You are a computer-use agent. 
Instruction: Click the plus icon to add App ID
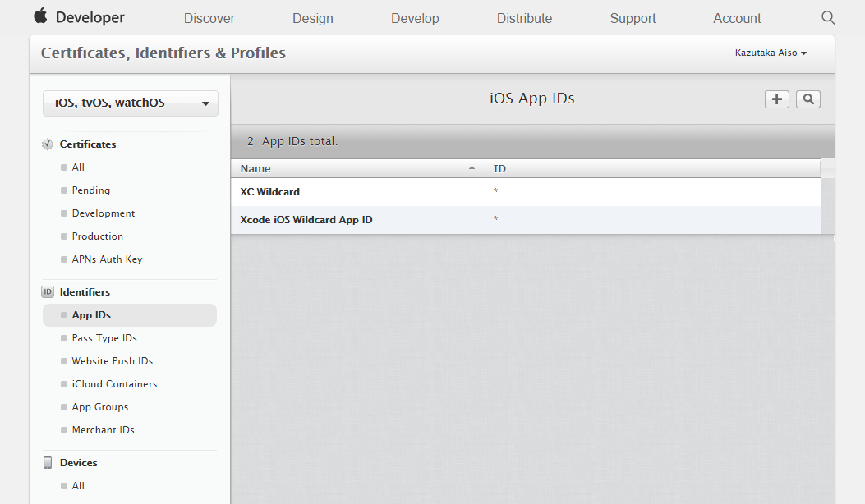click(777, 99)
